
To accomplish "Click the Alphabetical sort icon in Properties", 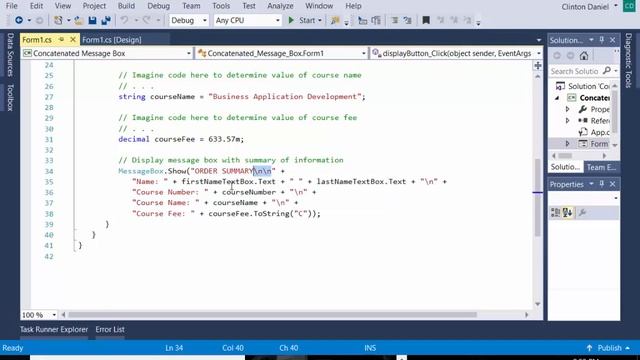I will point(567,212).
